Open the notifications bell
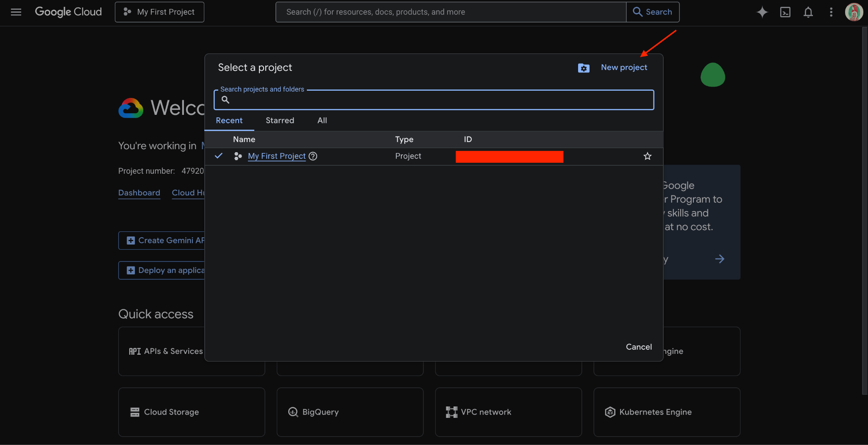The width and height of the screenshot is (868, 445). click(x=808, y=12)
